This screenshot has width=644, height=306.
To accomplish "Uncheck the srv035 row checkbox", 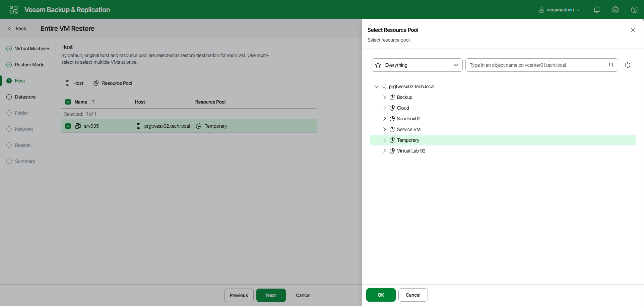I will [68, 126].
